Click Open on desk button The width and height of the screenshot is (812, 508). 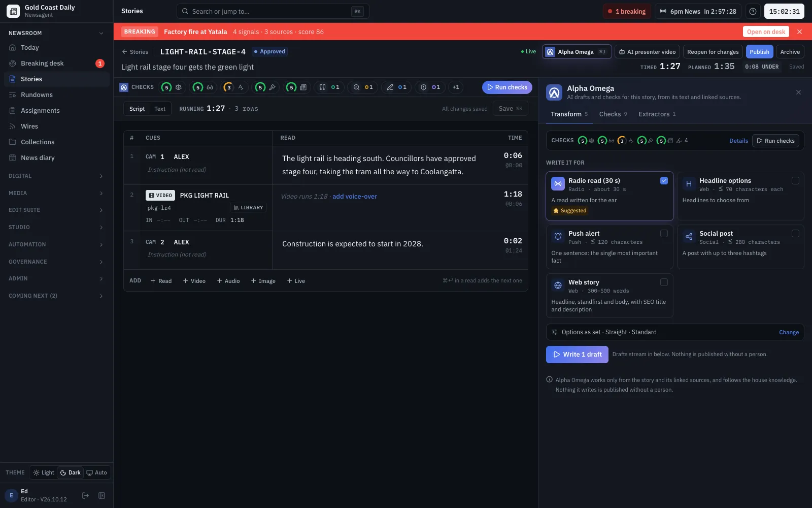766,31
